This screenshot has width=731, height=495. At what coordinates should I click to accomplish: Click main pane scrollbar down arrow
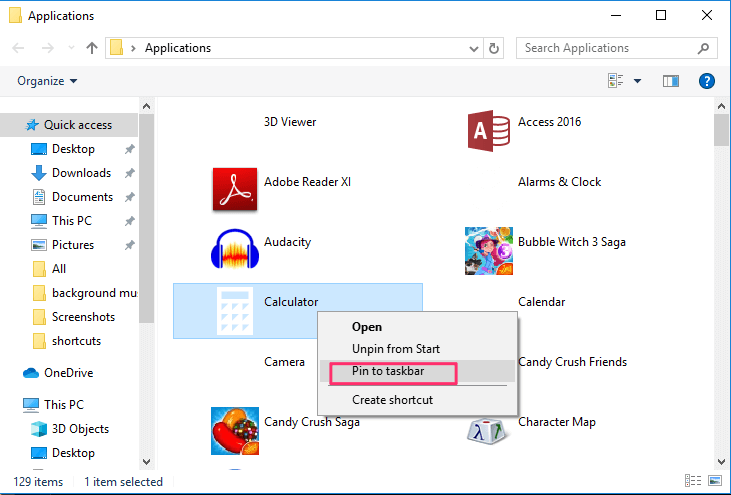[721, 462]
